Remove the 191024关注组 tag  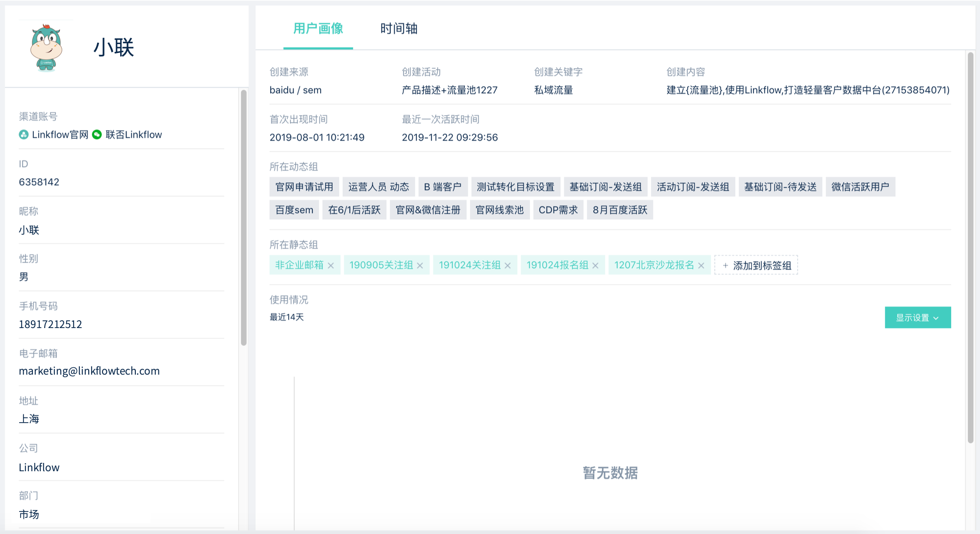coord(508,265)
